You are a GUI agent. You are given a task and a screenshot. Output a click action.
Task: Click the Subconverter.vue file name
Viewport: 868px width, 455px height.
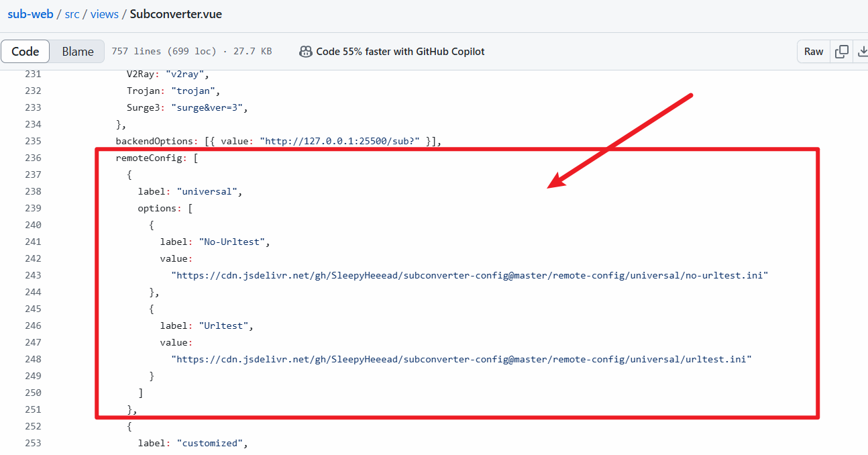[176, 14]
